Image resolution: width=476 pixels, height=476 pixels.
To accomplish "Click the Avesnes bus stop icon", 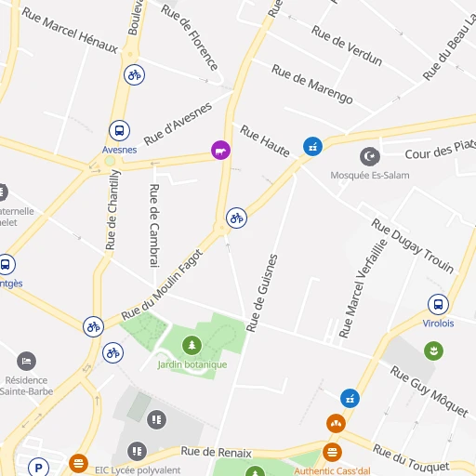I will coord(119,130).
